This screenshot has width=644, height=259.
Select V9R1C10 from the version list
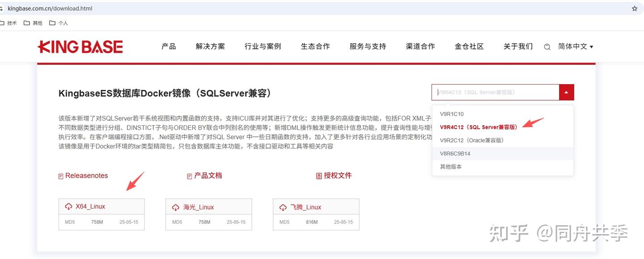[453, 114]
